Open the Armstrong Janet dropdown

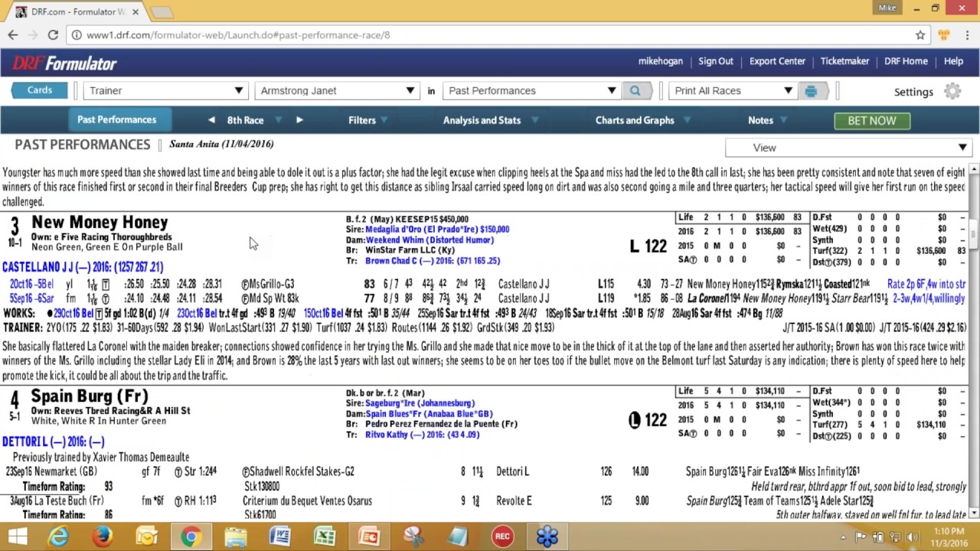(x=335, y=90)
